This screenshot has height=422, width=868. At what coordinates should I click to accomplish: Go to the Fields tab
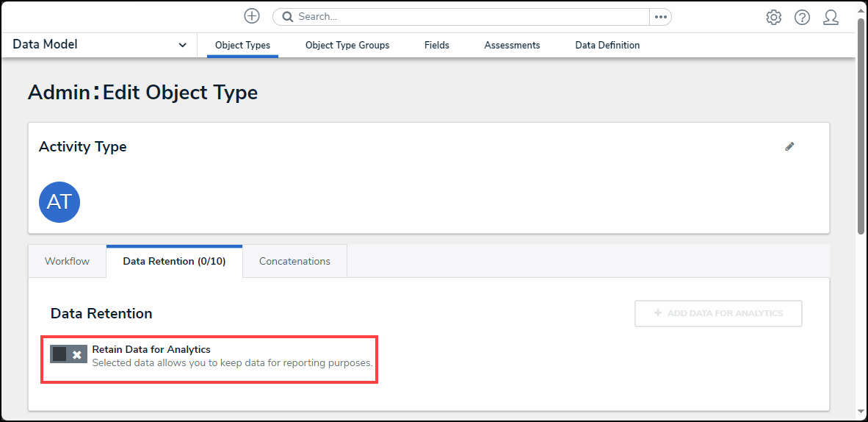437,46
